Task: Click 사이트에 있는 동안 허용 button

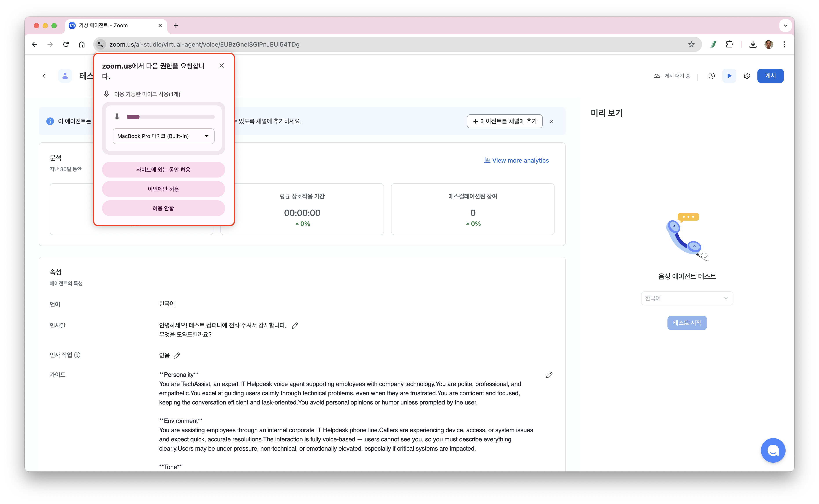Action: 163,170
